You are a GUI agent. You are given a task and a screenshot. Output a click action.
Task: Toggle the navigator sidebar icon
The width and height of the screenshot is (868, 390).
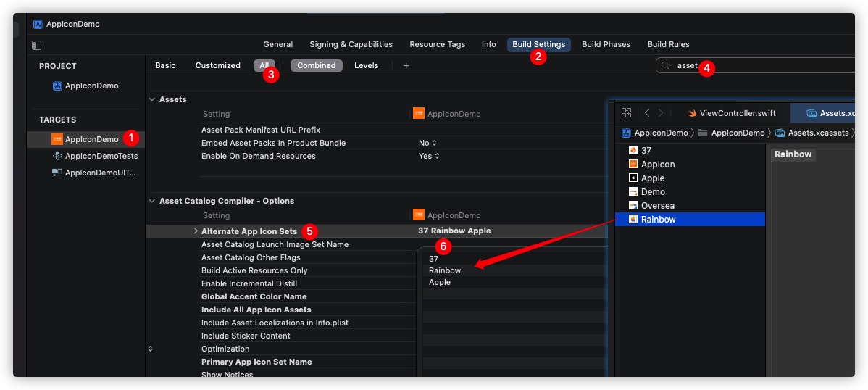(x=36, y=45)
